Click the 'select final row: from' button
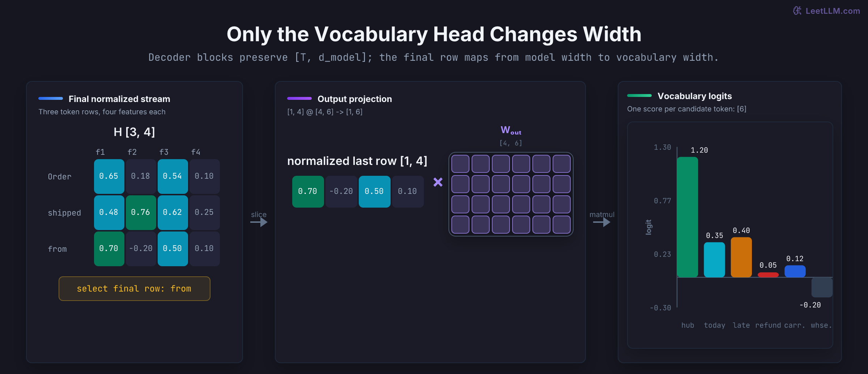Viewport: 868px width, 374px height. 135,289
